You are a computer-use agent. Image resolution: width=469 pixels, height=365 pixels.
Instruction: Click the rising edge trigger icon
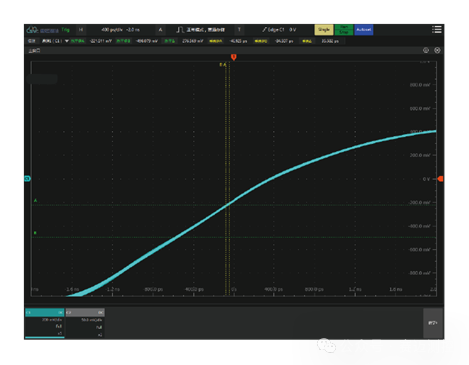[x=264, y=30]
